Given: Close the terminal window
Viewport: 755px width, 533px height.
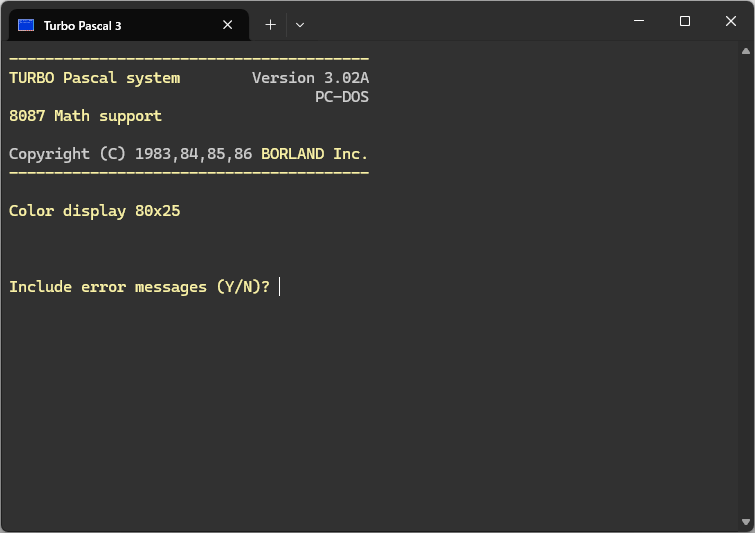Looking at the screenshot, I should pos(730,21).
